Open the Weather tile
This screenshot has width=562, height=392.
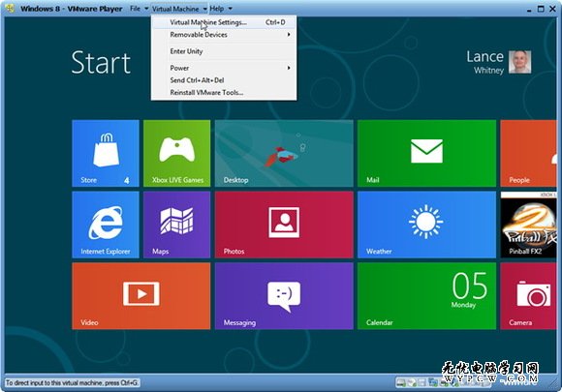click(x=426, y=225)
